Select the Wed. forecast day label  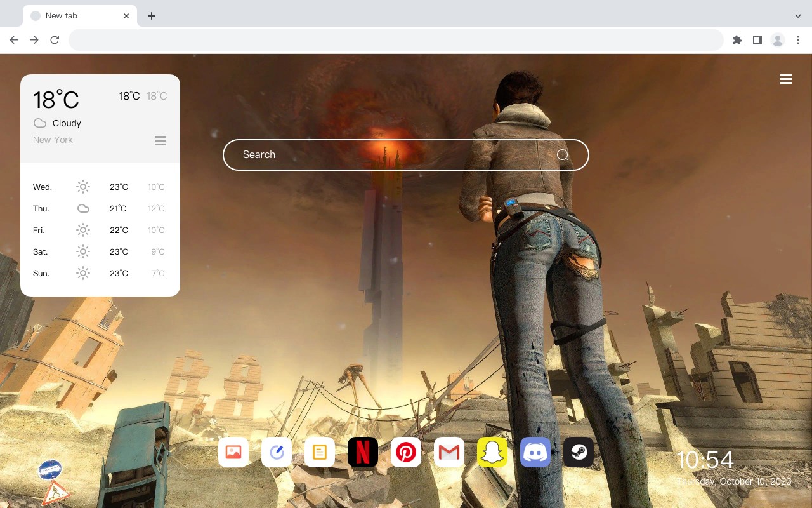[x=43, y=187]
